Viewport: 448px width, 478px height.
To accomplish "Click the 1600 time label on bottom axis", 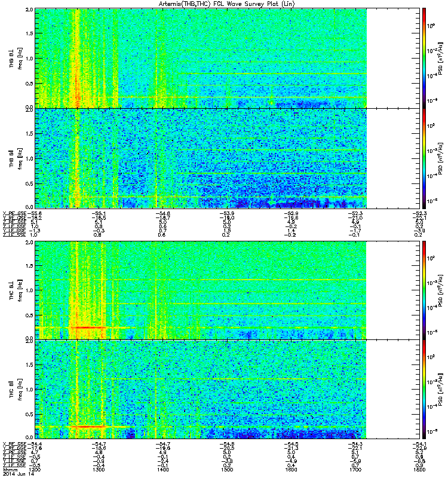I will coord(291,470).
